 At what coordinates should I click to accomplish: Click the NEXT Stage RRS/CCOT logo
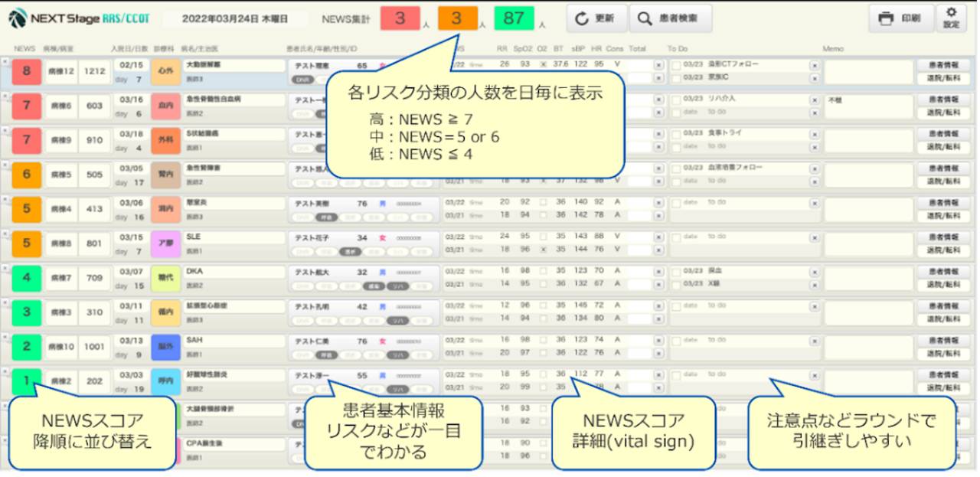79,18
